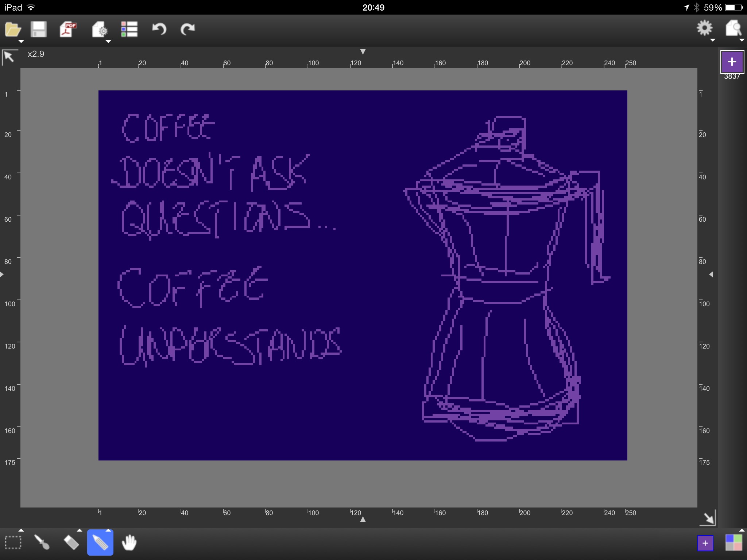Save the pattern with floppy disk icon

coord(38,30)
